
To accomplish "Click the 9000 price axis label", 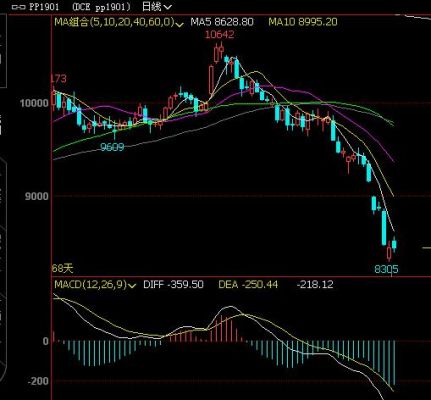I will [37, 196].
